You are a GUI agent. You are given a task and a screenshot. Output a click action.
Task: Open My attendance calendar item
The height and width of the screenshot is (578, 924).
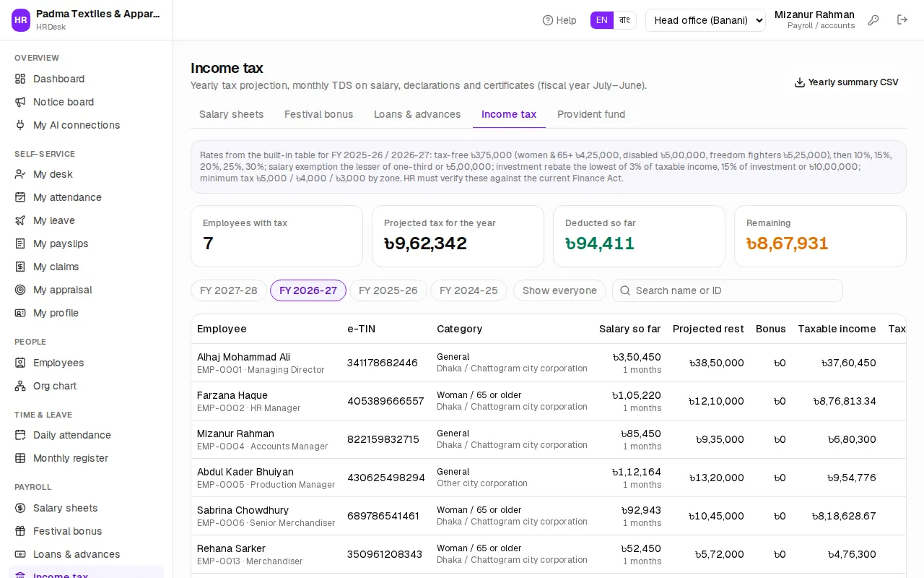86,197
